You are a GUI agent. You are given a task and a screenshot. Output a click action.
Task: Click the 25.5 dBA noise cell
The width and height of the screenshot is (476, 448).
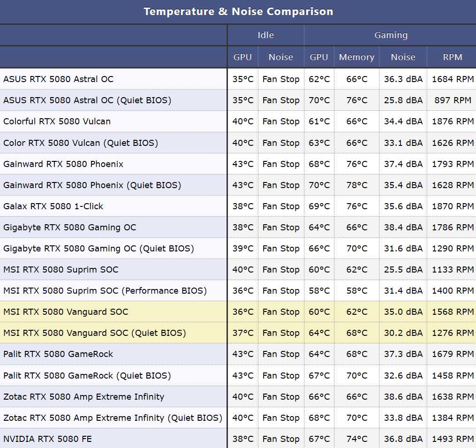pyautogui.click(x=403, y=270)
